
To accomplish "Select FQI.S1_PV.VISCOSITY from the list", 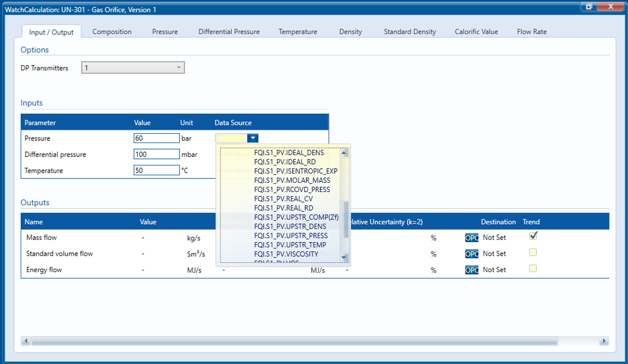I will (286, 254).
